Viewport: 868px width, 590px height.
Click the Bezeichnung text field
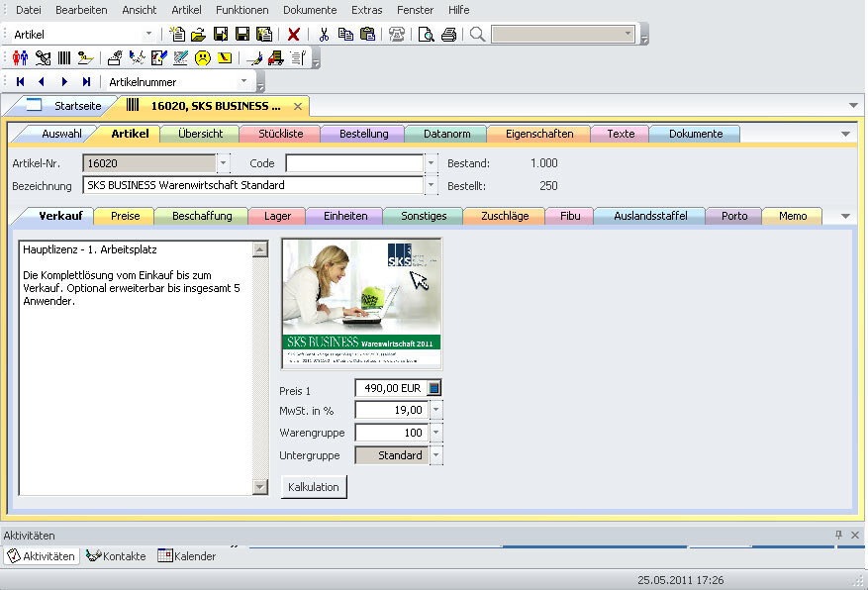click(x=253, y=185)
